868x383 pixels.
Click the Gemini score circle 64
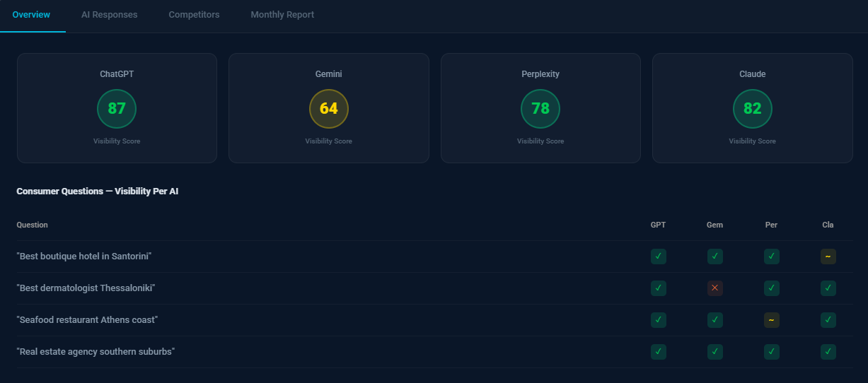point(329,109)
